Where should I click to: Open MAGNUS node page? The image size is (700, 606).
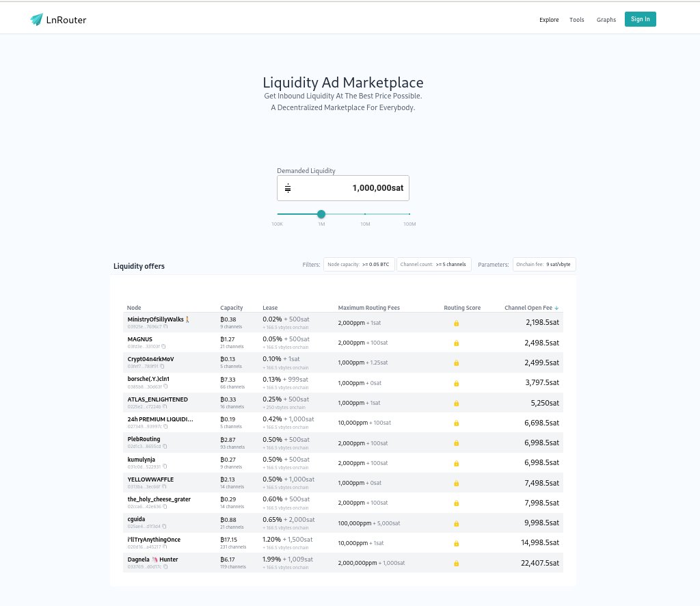[139, 339]
